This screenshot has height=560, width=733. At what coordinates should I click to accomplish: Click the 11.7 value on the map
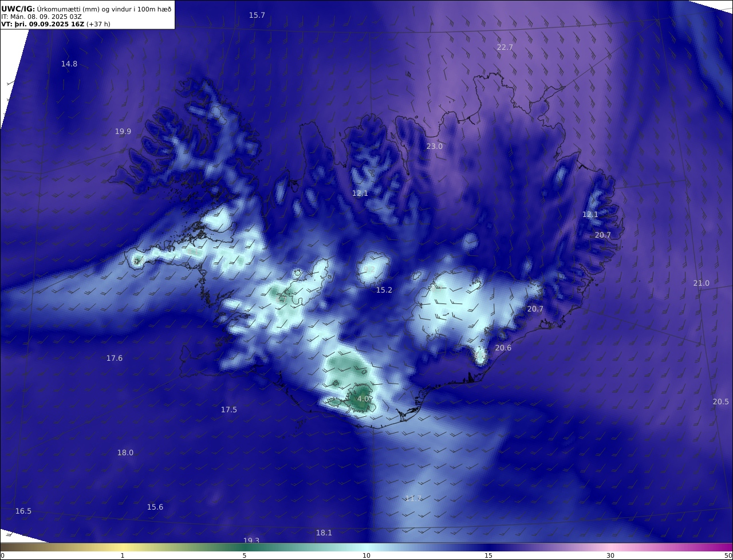pyautogui.click(x=413, y=499)
